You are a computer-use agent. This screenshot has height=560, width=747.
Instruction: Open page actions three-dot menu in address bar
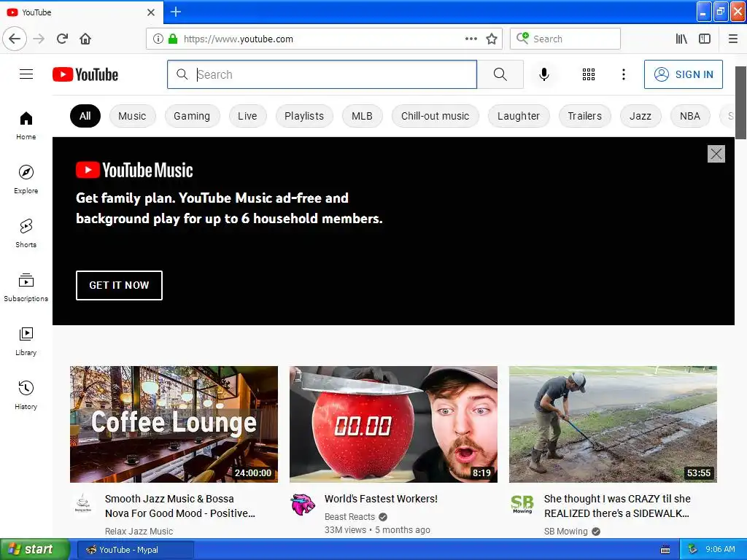[x=471, y=39]
